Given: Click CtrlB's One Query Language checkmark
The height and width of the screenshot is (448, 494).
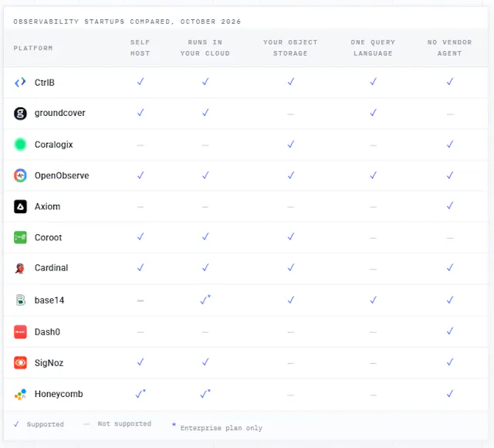Looking at the screenshot, I should 374,82.
